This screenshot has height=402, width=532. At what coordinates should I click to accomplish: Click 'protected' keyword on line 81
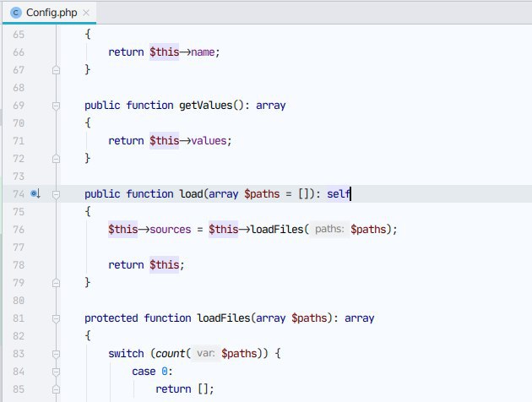click(x=111, y=318)
